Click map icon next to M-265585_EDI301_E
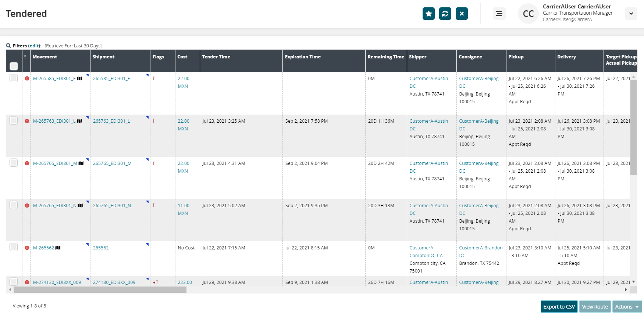The height and width of the screenshot is (317, 644). (x=79, y=79)
